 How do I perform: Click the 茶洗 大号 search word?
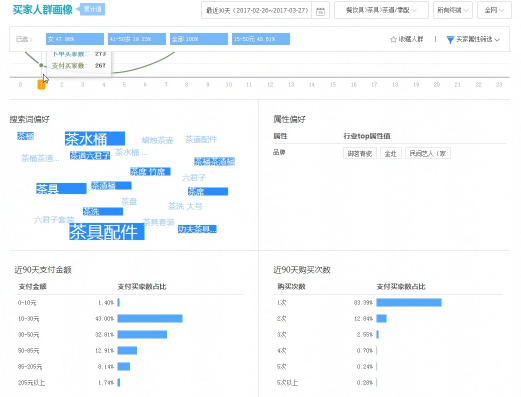pos(185,206)
